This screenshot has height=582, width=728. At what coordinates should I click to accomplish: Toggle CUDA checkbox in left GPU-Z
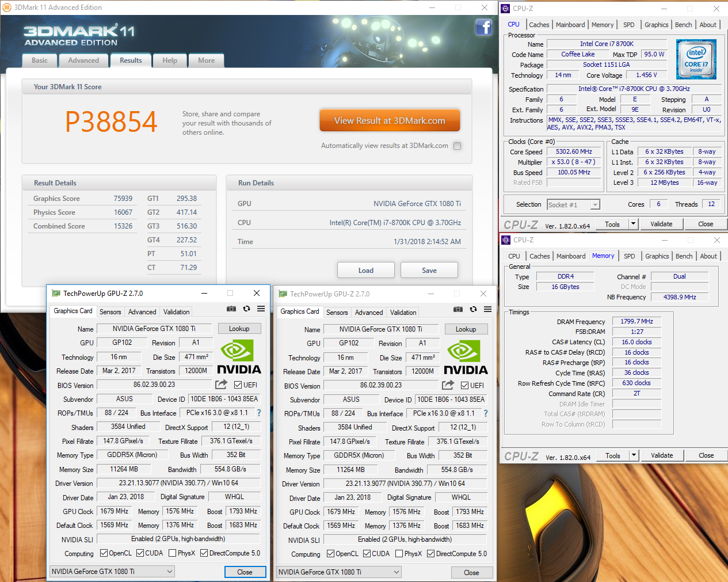140,553
